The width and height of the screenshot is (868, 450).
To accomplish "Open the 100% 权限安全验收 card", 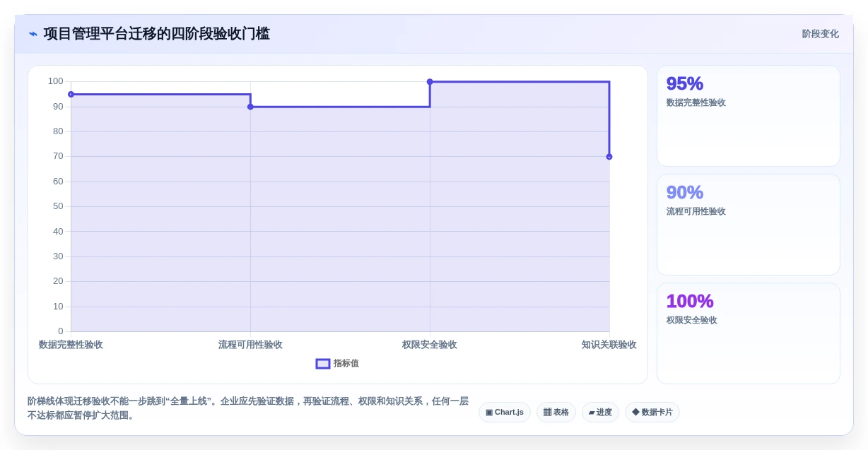I will [x=749, y=333].
